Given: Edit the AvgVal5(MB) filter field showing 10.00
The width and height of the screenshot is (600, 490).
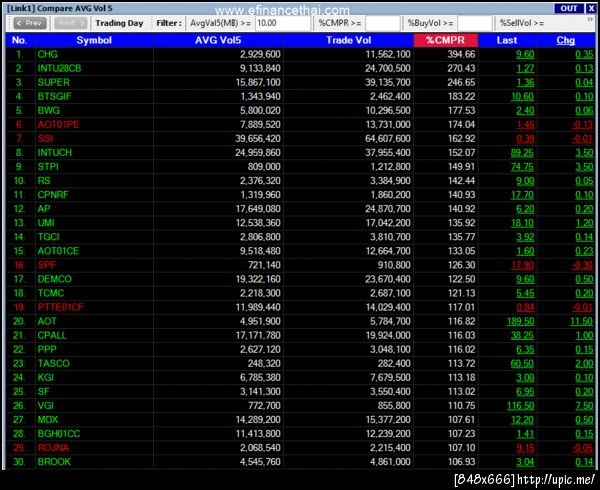Looking at the screenshot, I should 283,23.
